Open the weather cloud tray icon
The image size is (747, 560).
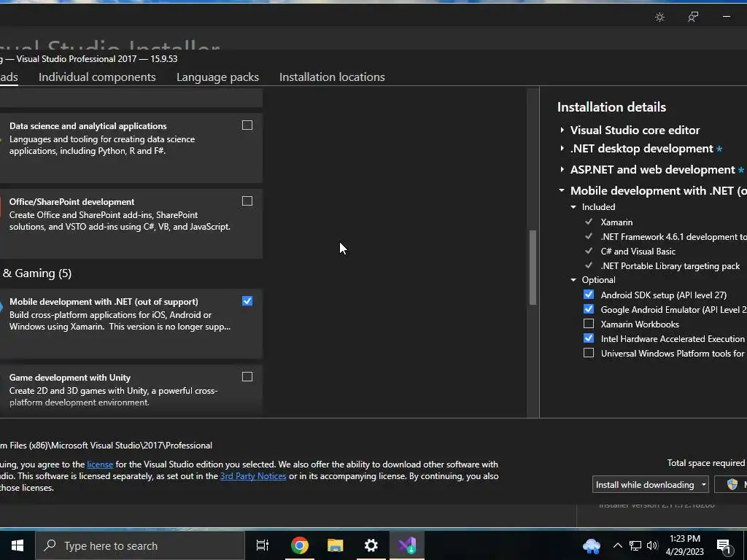(x=592, y=545)
